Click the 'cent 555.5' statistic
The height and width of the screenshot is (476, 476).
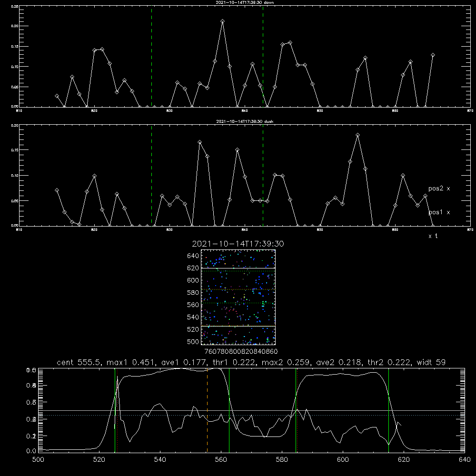[x=79, y=362]
